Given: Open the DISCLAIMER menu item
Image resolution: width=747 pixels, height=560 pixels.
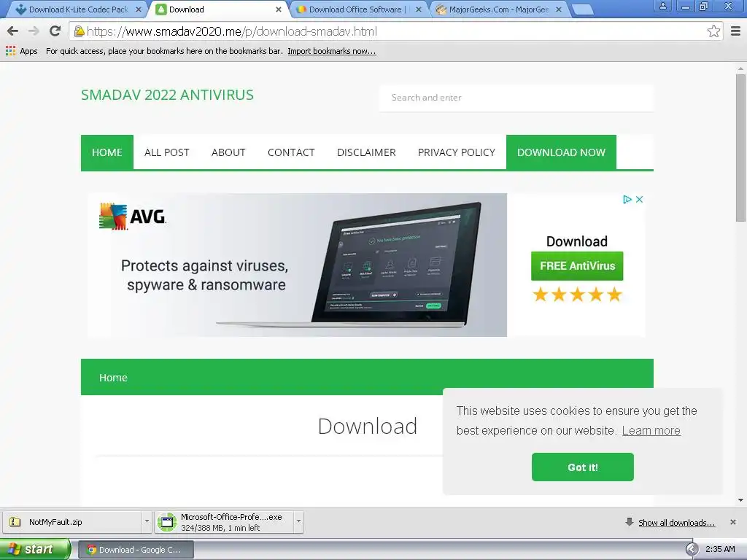Looking at the screenshot, I should tap(366, 152).
